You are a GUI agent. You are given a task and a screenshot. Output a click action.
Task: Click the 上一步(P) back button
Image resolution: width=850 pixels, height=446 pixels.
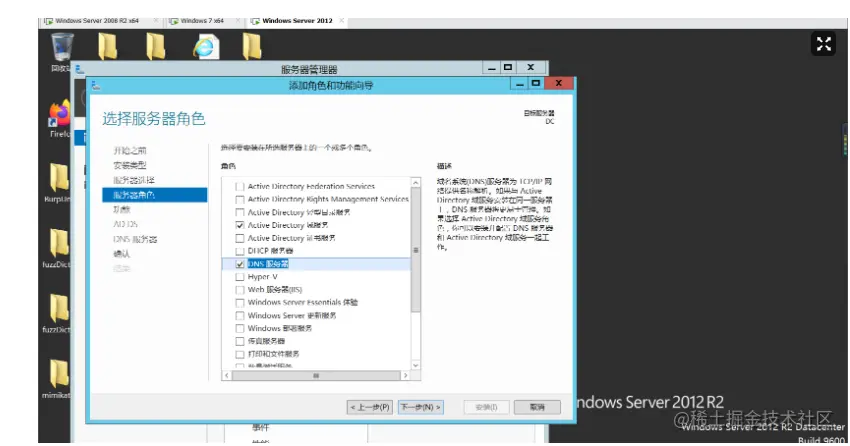(x=369, y=407)
